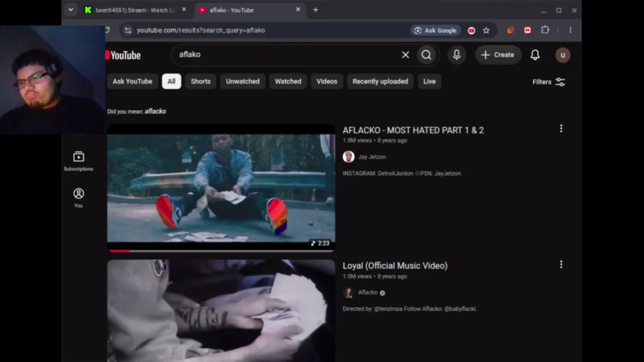
Task: Minimize the Chrome window
Action: pos(543,10)
